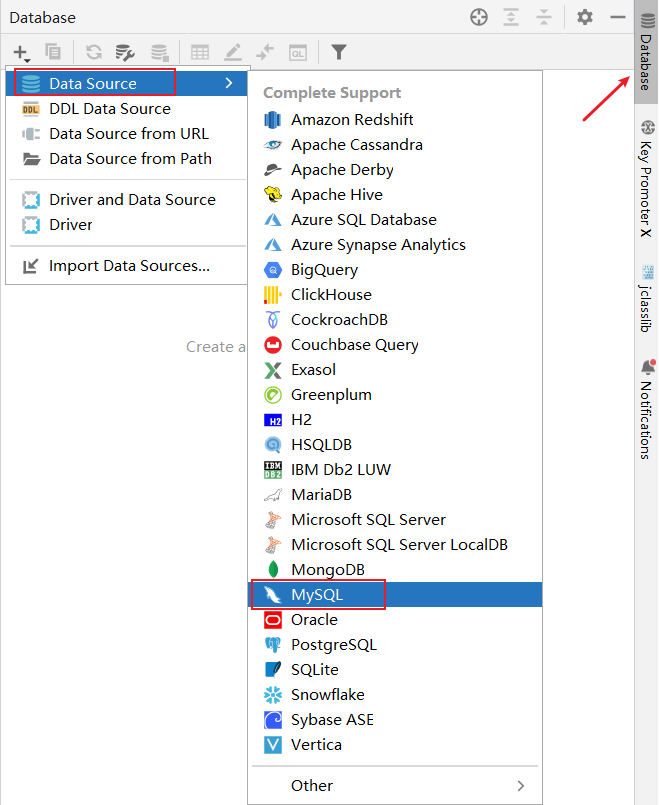659x805 pixels.
Task: Click the filter funnel icon
Action: point(339,52)
